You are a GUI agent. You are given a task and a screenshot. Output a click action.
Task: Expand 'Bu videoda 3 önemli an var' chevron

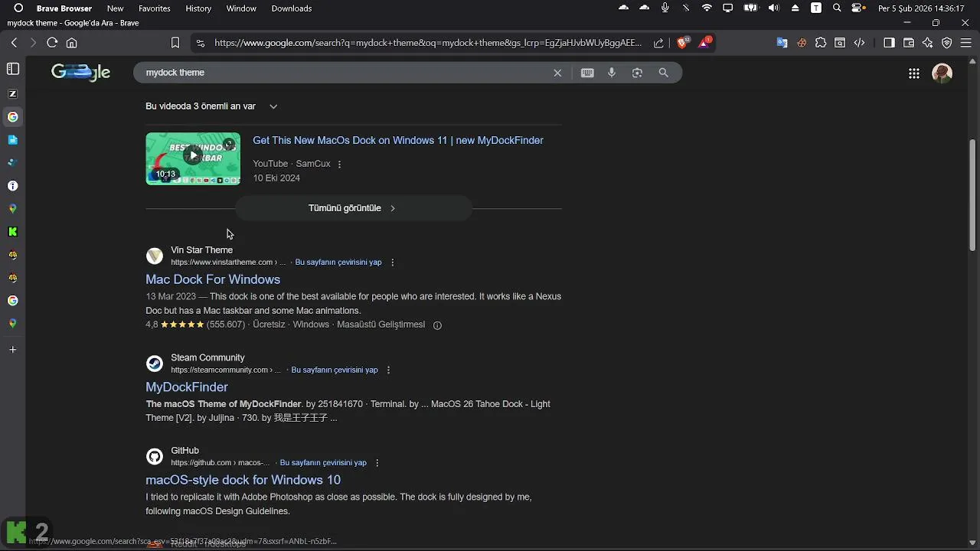point(273,106)
